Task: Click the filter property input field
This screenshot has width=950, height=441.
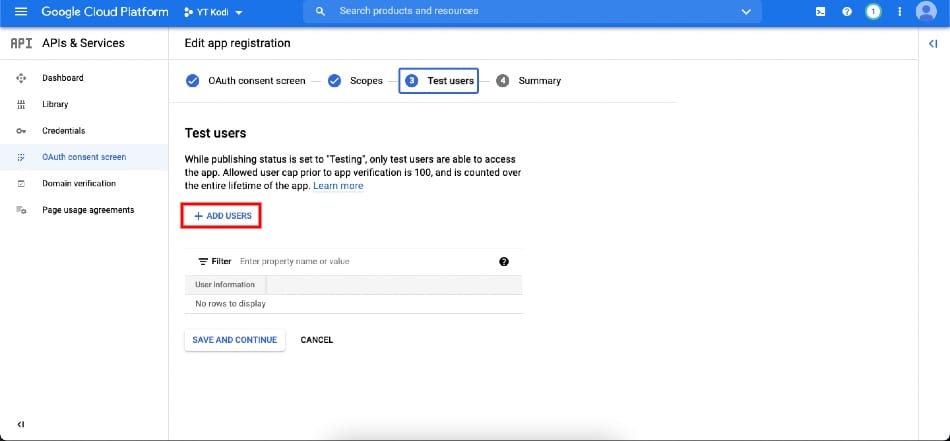Action: (x=365, y=262)
